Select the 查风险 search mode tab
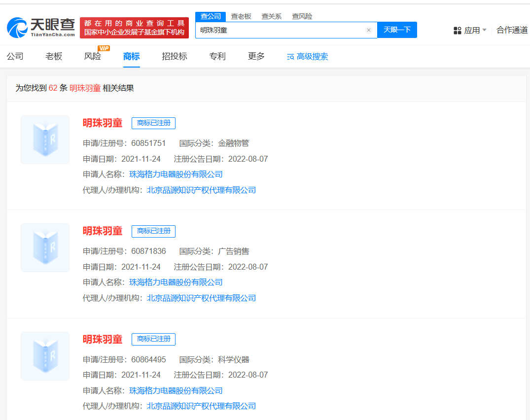This screenshot has height=420, width=530. tap(302, 16)
